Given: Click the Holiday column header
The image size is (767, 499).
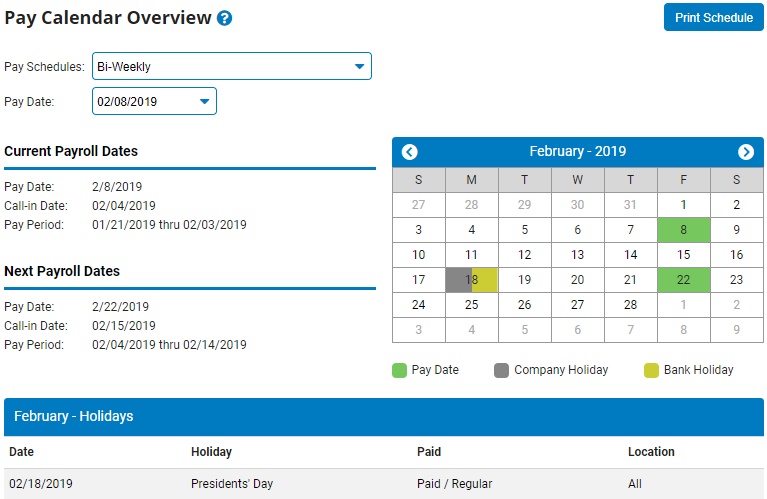Looking at the screenshot, I should 211,452.
